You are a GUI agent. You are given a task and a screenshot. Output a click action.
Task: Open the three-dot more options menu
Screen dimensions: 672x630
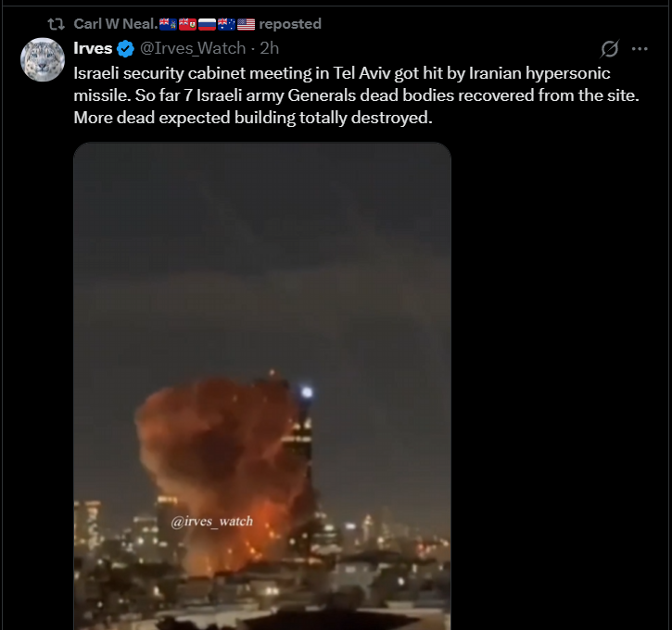(640, 49)
